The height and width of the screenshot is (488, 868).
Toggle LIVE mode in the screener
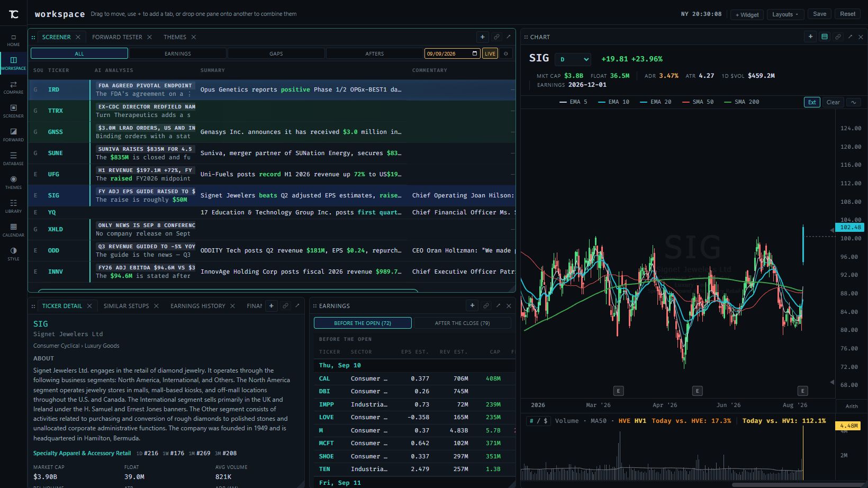[490, 53]
